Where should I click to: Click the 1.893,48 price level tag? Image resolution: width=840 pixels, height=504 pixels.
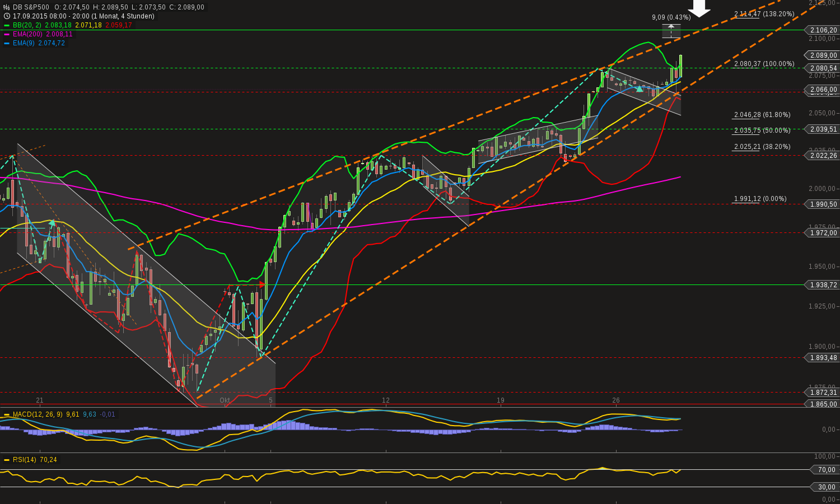(823, 358)
